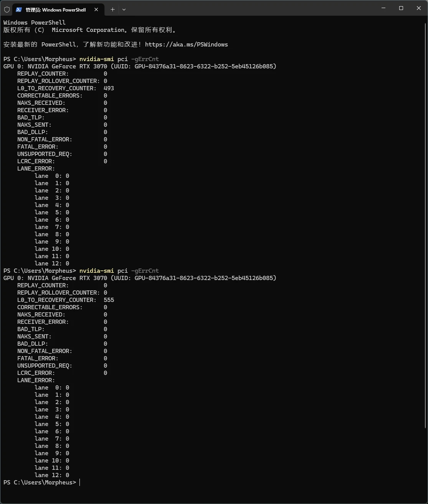The height and width of the screenshot is (504, 428).
Task: Click the PowerShell icon on the tab
Action: [x=18, y=10]
